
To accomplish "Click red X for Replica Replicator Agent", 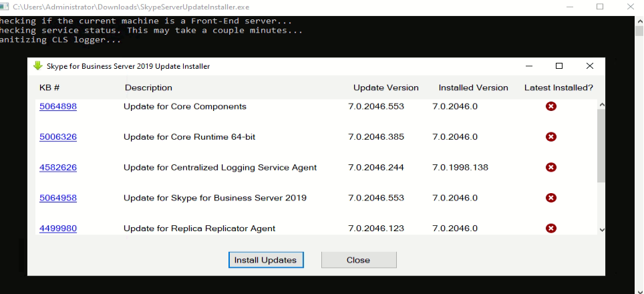I will coord(551,228).
